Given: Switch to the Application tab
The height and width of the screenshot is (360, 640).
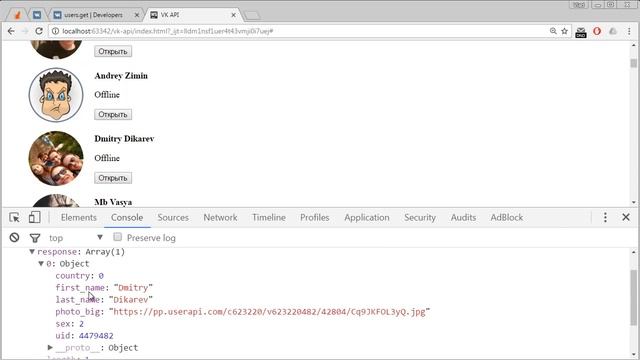Looking at the screenshot, I should pyautogui.click(x=367, y=218).
